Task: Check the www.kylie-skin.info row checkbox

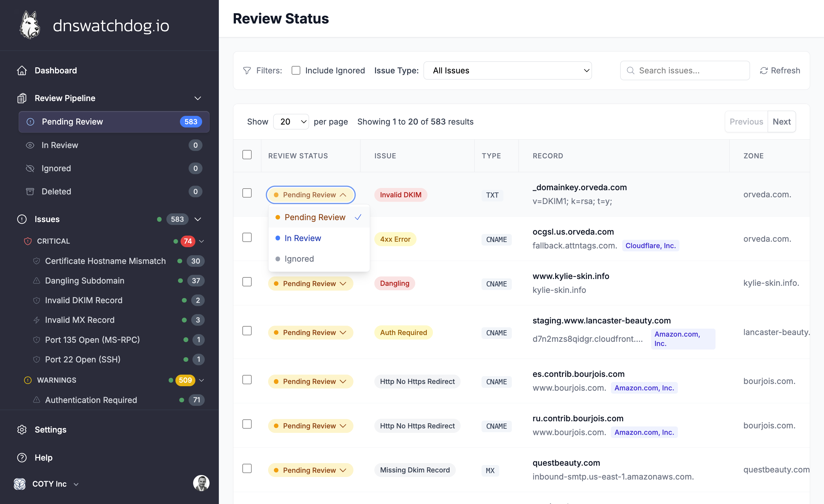Action: (x=247, y=282)
